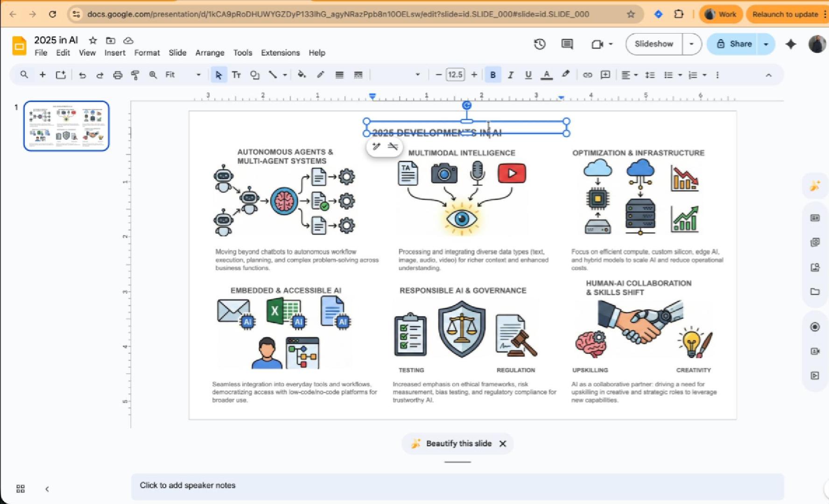829x504 pixels.
Task: Open the Search menus magnifier icon
Action: [24, 75]
